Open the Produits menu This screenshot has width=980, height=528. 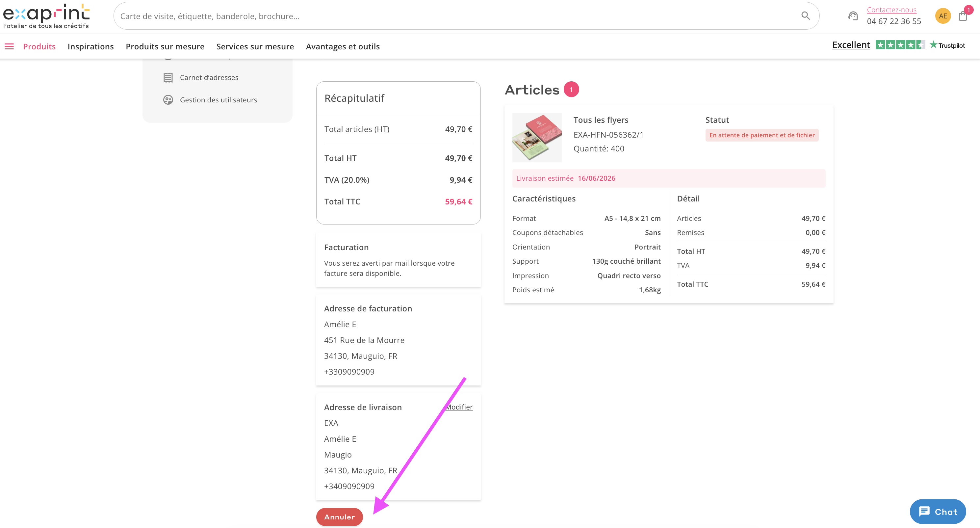point(39,46)
